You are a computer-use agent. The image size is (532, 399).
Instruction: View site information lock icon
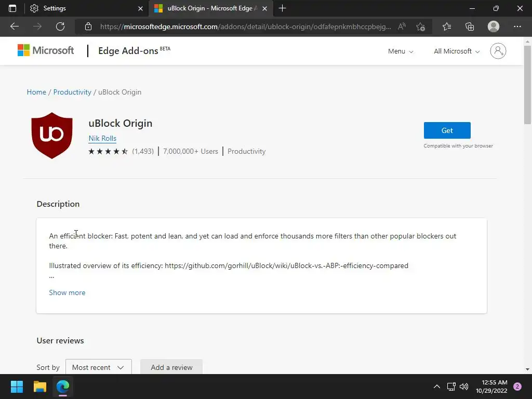click(x=88, y=26)
